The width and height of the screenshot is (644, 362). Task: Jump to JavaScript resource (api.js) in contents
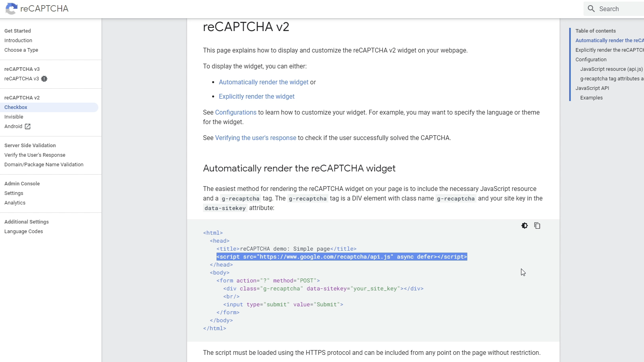(x=611, y=69)
